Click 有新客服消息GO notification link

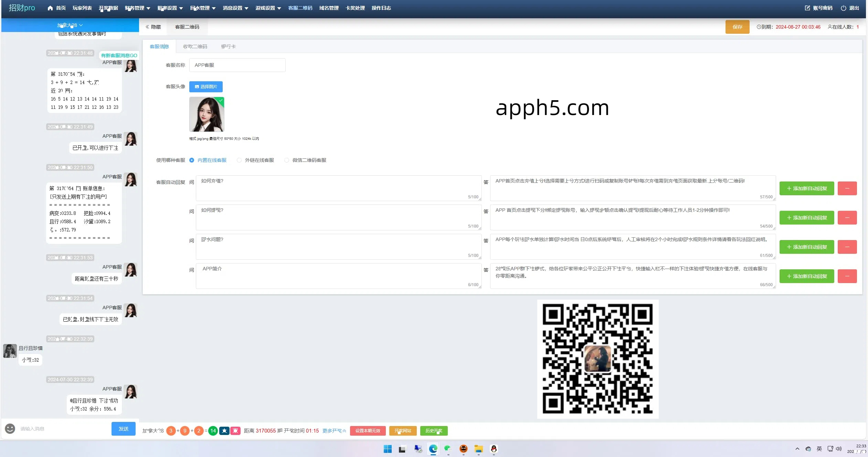click(119, 55)
